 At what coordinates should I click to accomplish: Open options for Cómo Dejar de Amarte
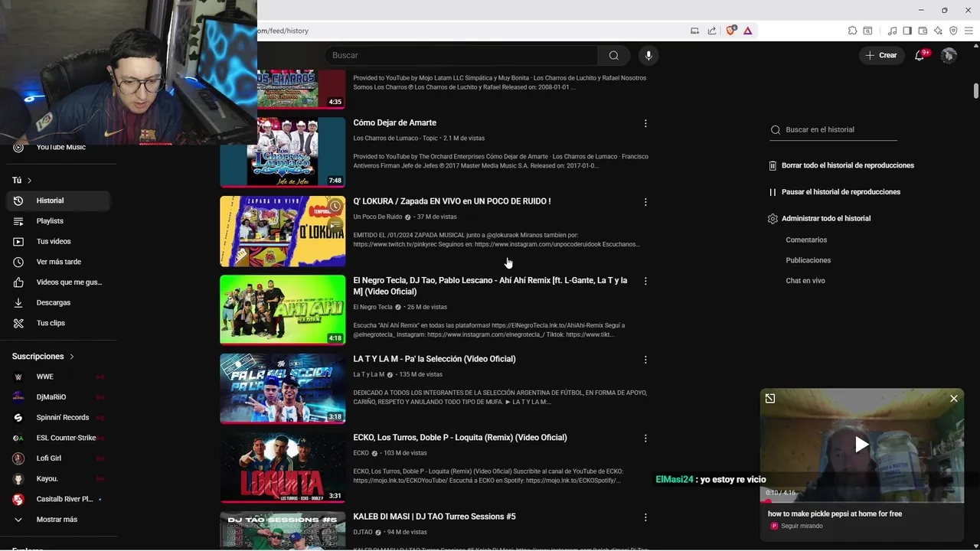[x=645, y=123]
